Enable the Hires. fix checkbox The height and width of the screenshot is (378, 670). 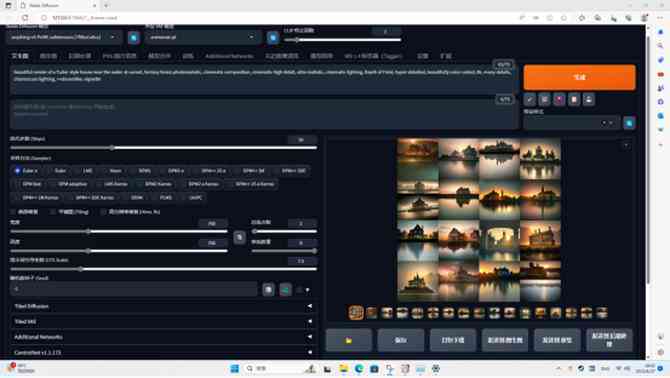(x=103, y=212)
